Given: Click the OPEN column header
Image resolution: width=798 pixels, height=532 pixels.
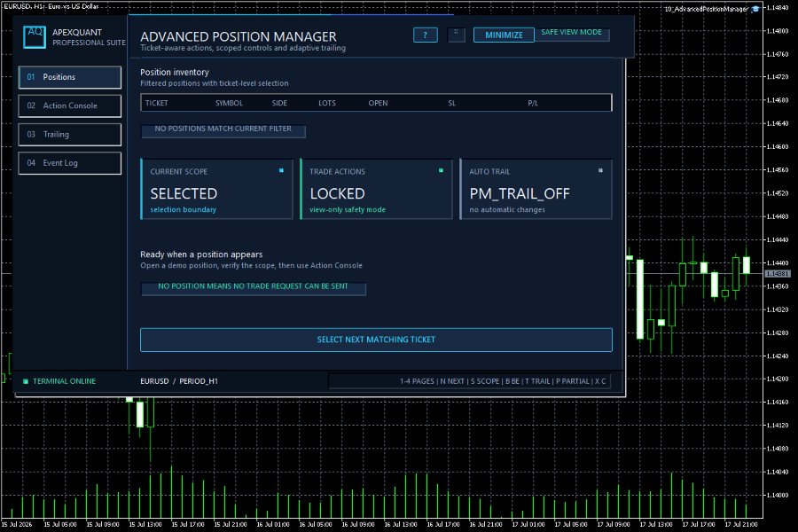Looking at the screenshot, I should [378, 103].
